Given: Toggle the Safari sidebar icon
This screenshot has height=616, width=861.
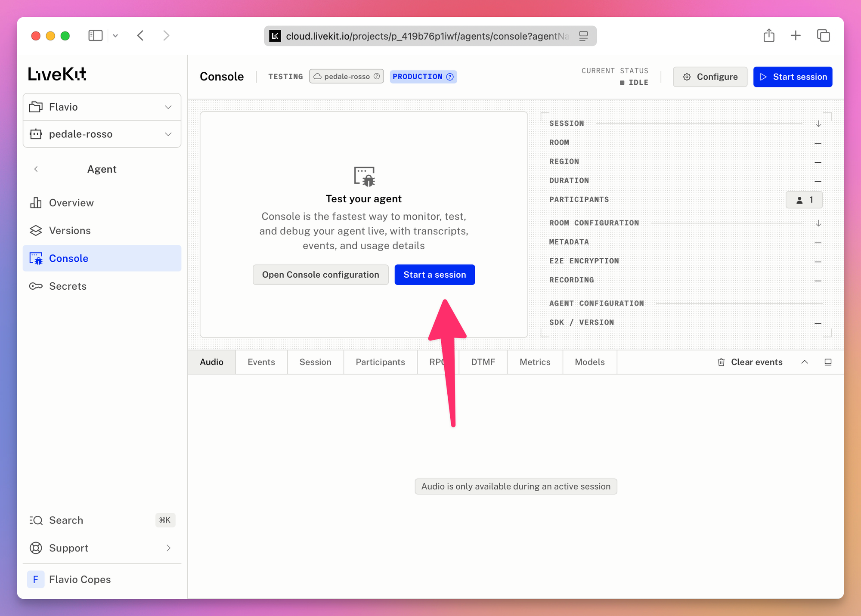Looking at the screenshot, I should coord(96,36).
